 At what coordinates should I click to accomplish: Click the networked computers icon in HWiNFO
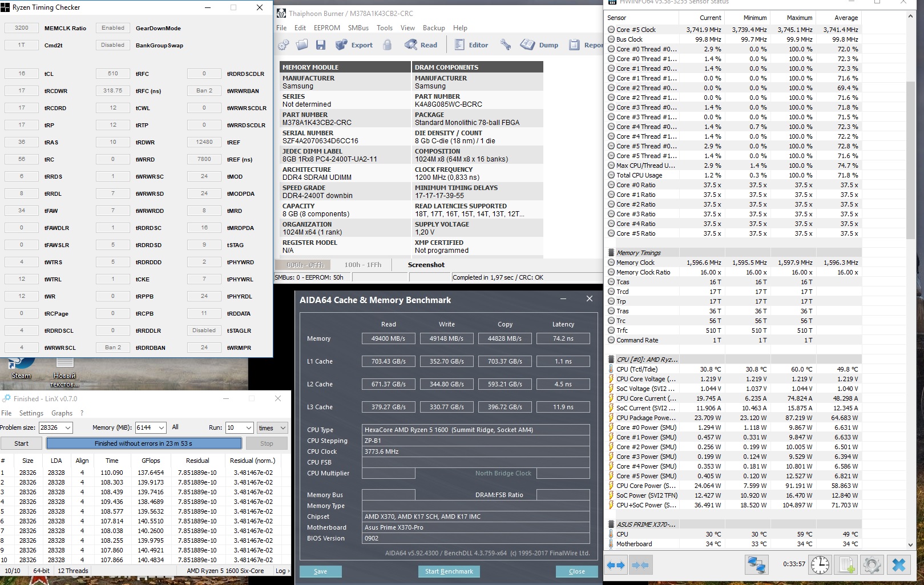(757, 565)
